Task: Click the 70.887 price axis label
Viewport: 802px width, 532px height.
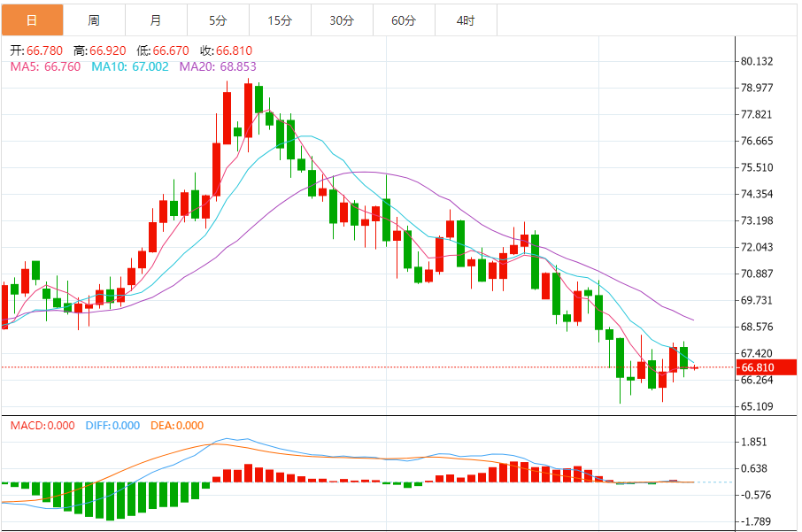Action: 757,274
